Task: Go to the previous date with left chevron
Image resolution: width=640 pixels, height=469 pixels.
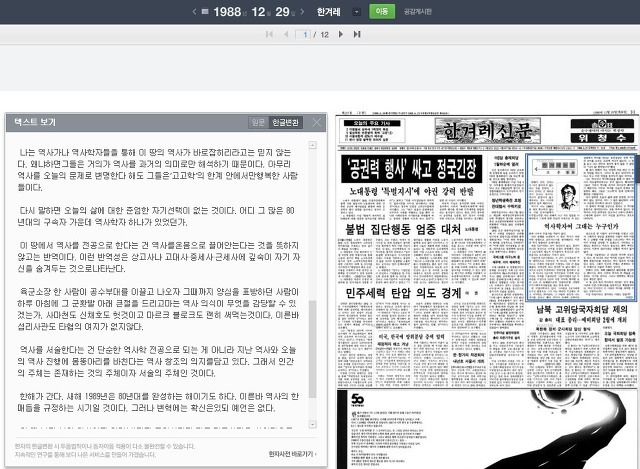Action: 194,11
